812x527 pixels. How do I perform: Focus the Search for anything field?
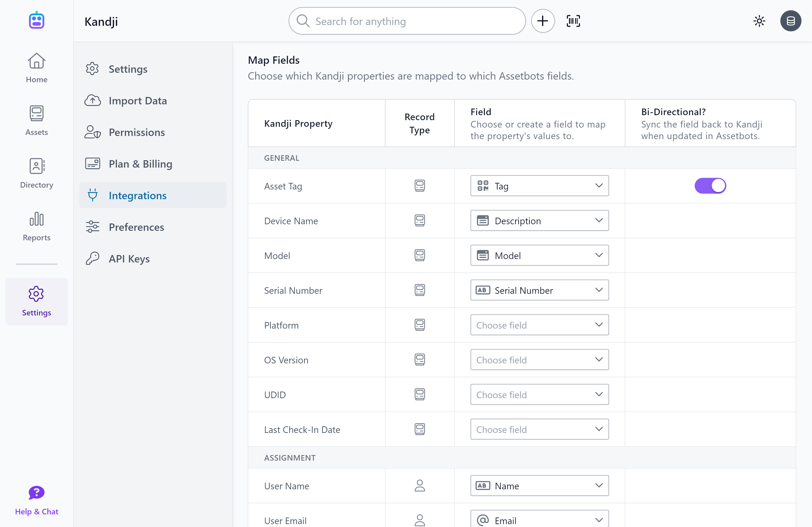[x=407, y=21]
